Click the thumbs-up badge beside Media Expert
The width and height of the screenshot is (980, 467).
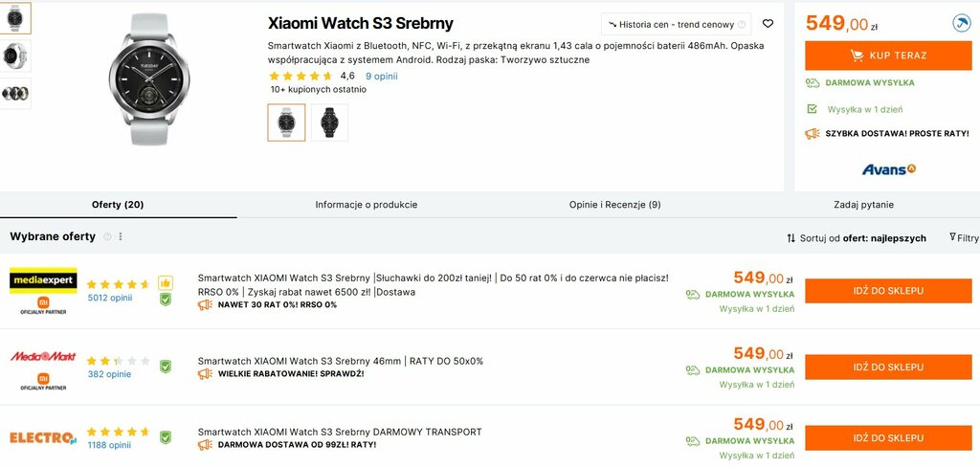point(165,282)
